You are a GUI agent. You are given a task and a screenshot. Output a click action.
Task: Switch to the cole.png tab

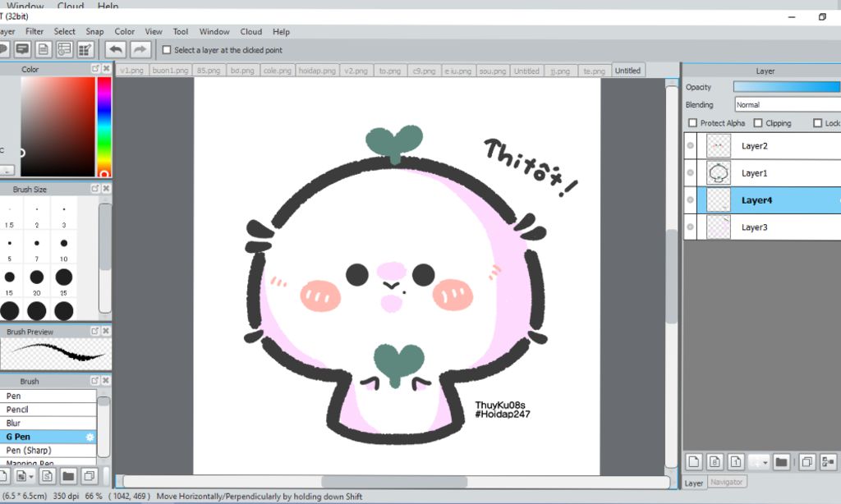tap(278, 71)
